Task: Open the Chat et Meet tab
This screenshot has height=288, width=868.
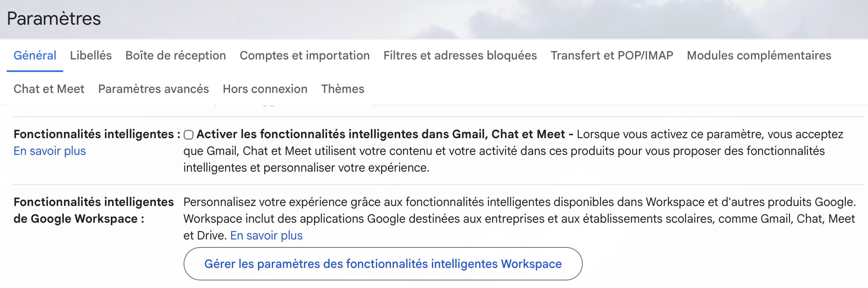Action: [x=49, y=89]
